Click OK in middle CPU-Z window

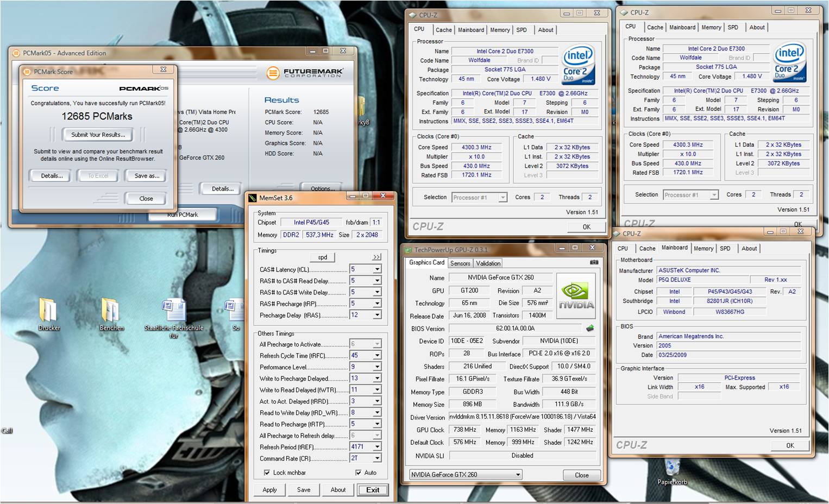pos(586,227)
